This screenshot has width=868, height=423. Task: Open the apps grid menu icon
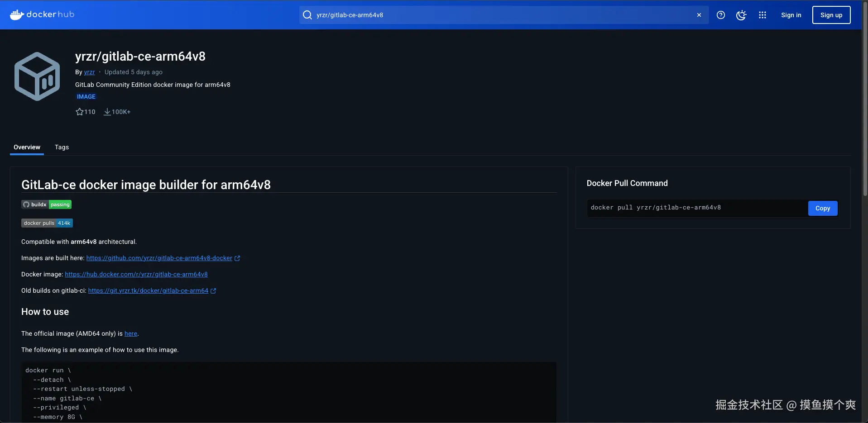tap(762, 15)
